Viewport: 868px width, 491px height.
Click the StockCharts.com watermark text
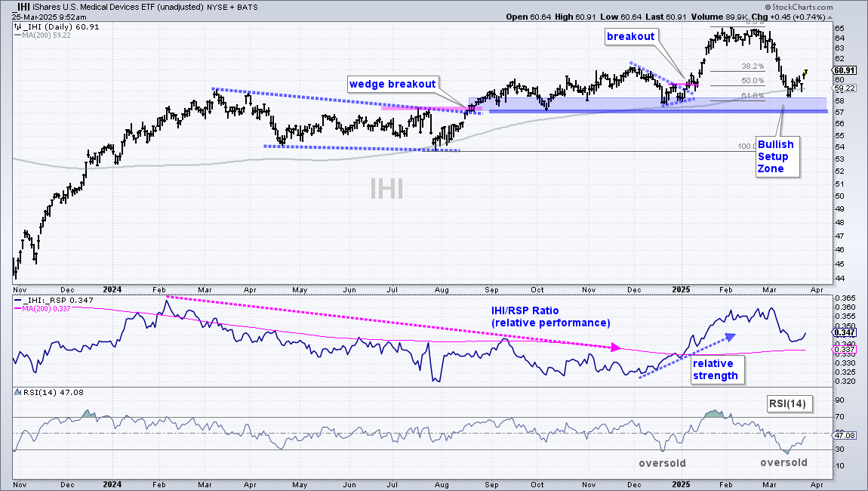799,8
